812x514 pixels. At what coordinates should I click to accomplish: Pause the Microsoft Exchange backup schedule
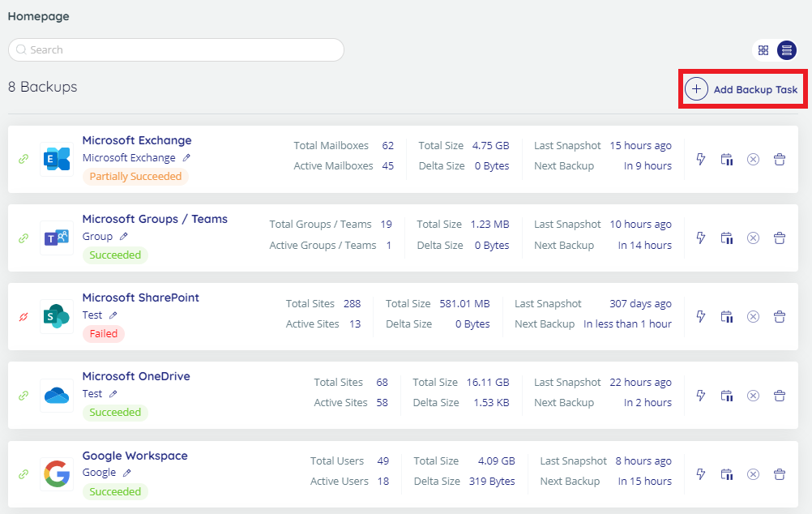(727, 159)
